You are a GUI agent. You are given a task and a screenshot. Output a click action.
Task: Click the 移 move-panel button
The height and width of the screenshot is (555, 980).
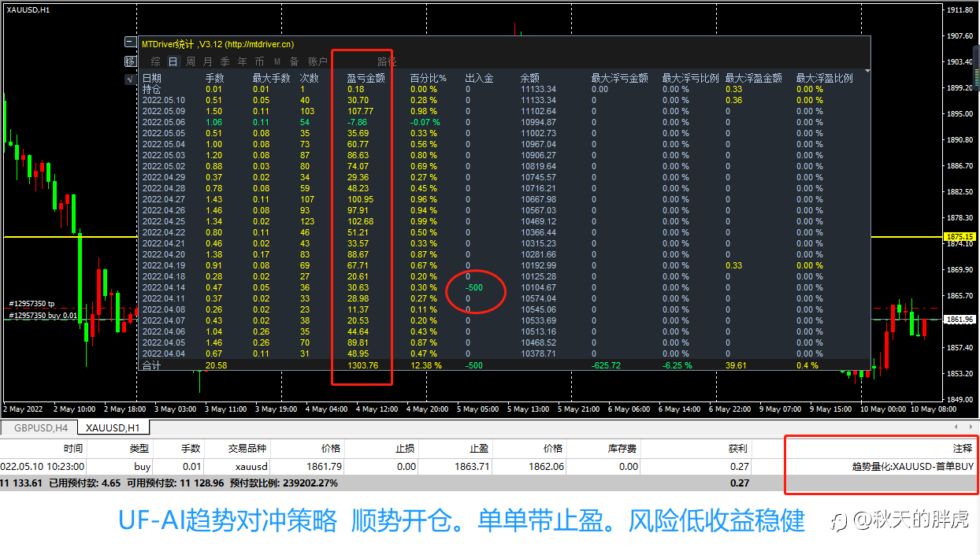click(131, 61)
